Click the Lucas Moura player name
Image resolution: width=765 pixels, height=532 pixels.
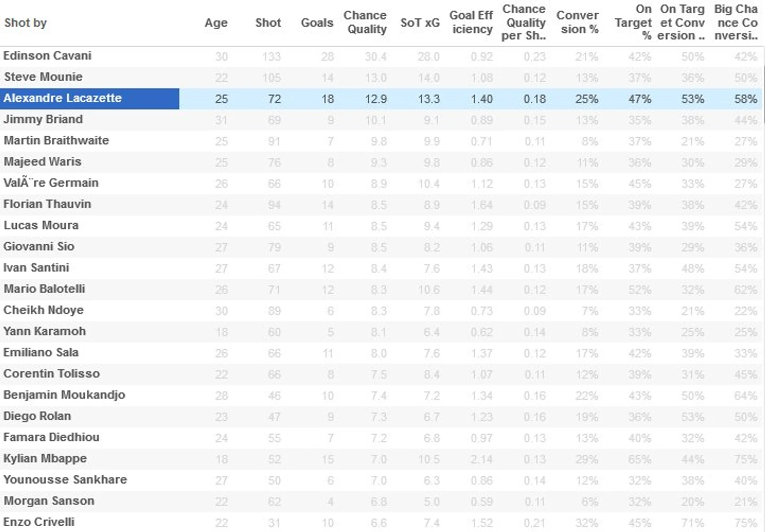point(41,225)
